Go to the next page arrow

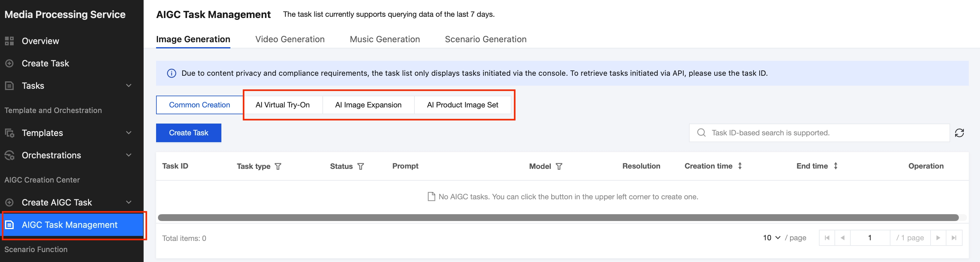click(x=938, y=238)
